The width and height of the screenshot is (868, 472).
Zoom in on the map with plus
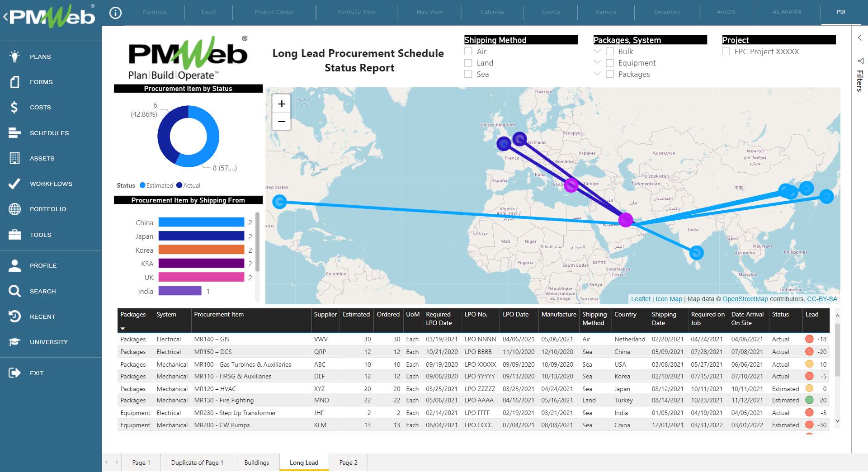click(282, 104)
